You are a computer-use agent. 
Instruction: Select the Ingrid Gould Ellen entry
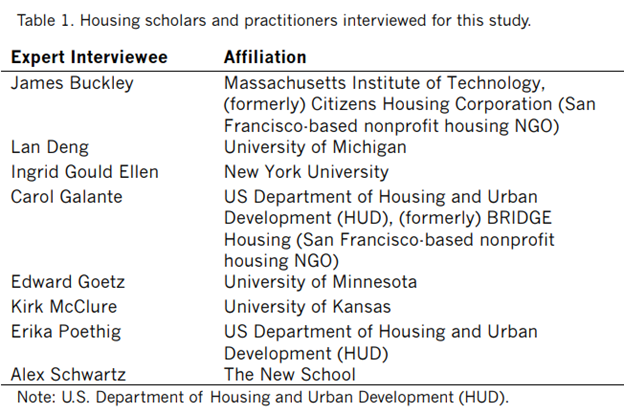(x=84, y=172)
